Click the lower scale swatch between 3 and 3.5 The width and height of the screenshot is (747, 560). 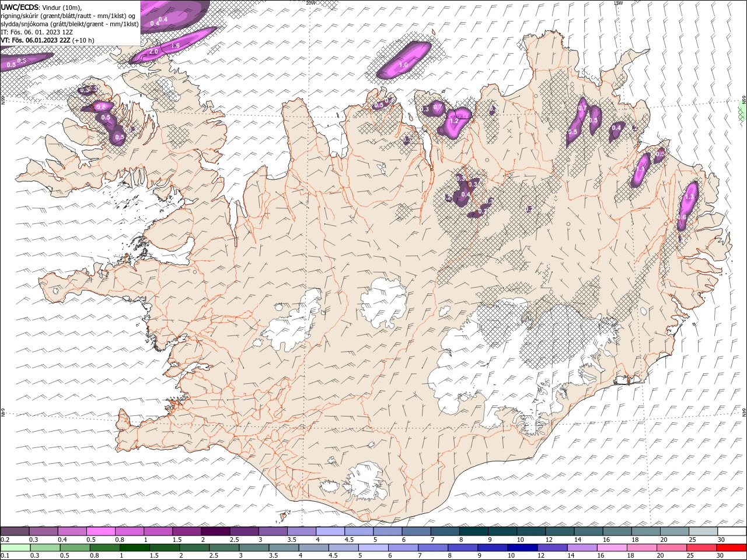pos(254,548)
